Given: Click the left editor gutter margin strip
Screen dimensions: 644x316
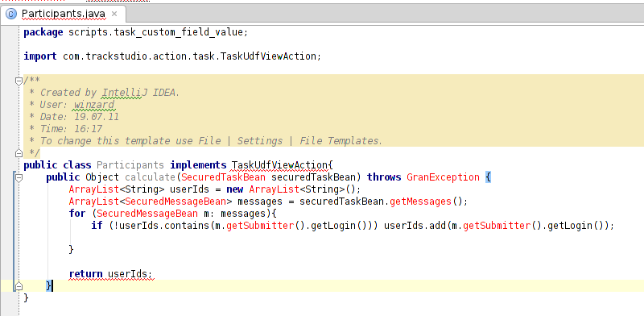Looking at the screenshot, I should pyautogui.click(x=9, y=171).
